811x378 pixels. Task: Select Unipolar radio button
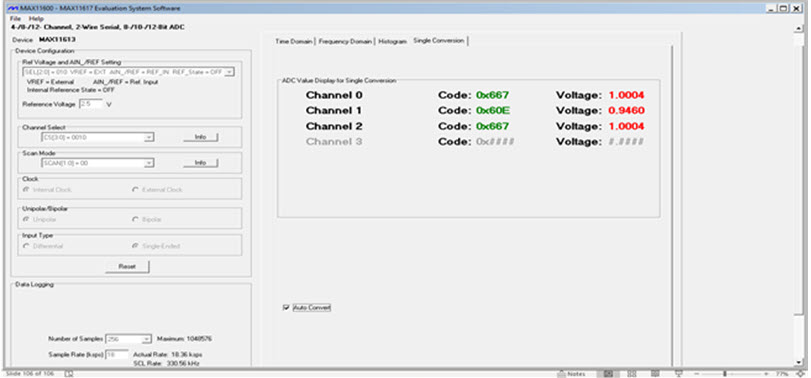click(x=26, y=219)
